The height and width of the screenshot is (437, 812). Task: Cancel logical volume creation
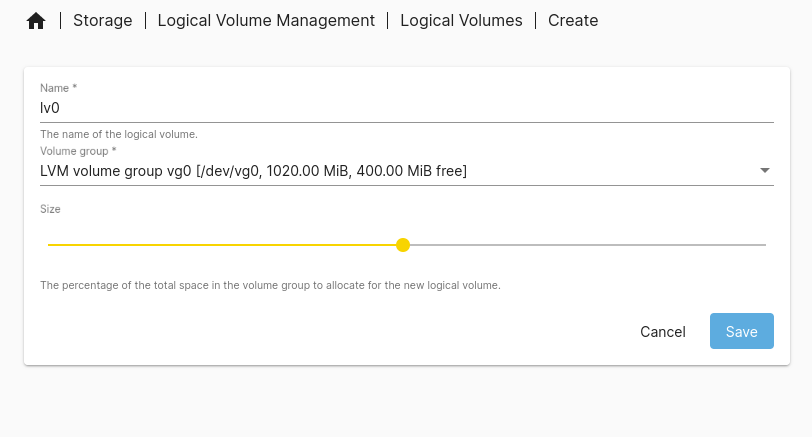663,331
